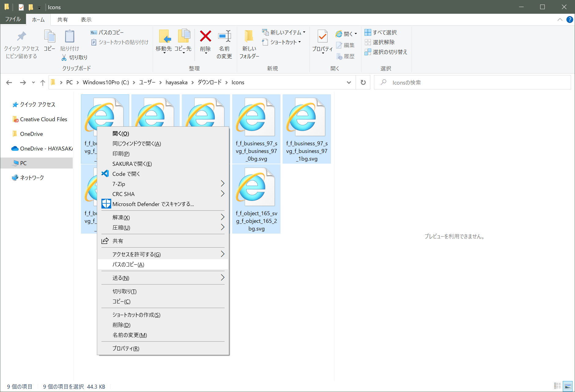Open address bar history dropdown
The image size is (575, 392).
click(349, 82)
